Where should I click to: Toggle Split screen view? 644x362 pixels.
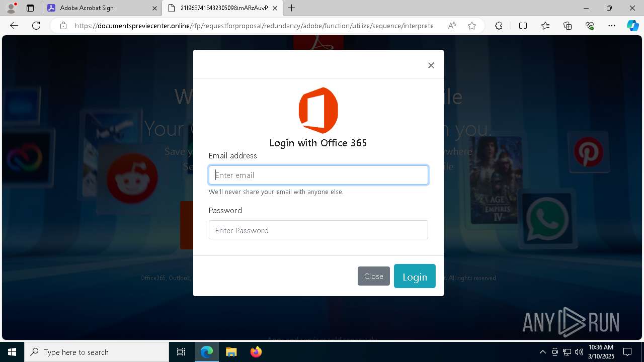pyautogui.click(x=523, y=26)
